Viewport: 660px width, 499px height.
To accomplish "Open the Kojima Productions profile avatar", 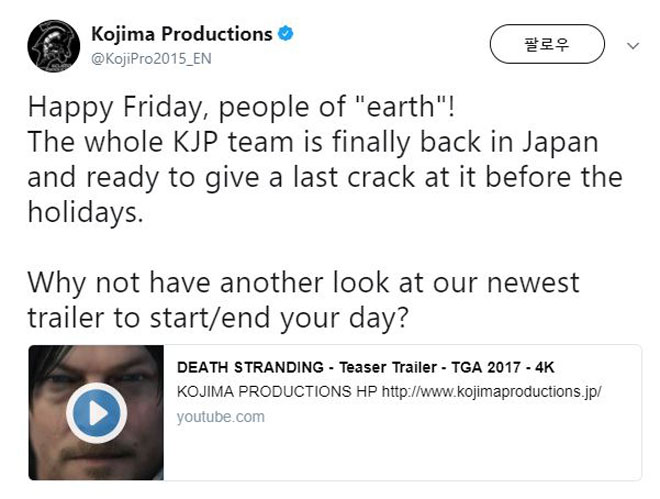I will click(53, 46).
